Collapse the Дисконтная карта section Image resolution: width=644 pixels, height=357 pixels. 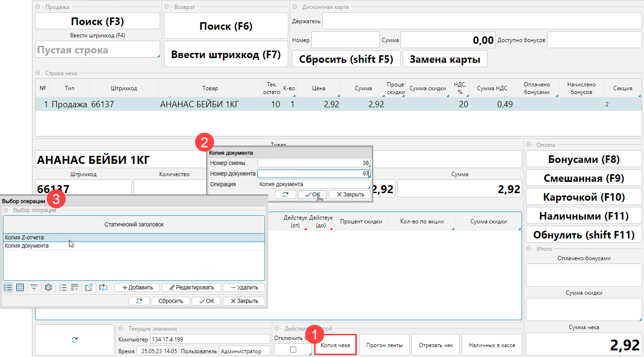pos(295,7)
